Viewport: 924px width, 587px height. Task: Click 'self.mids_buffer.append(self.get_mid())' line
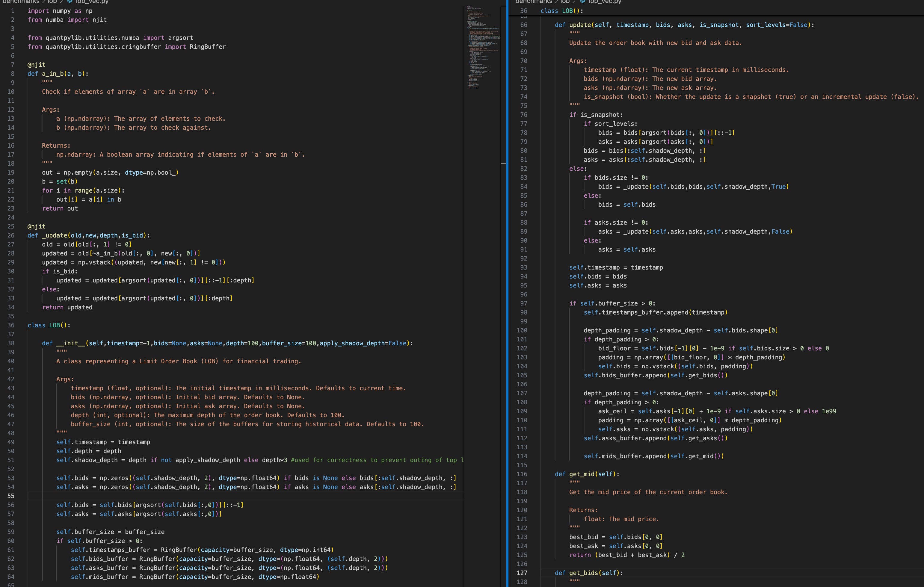pos(654,456)
